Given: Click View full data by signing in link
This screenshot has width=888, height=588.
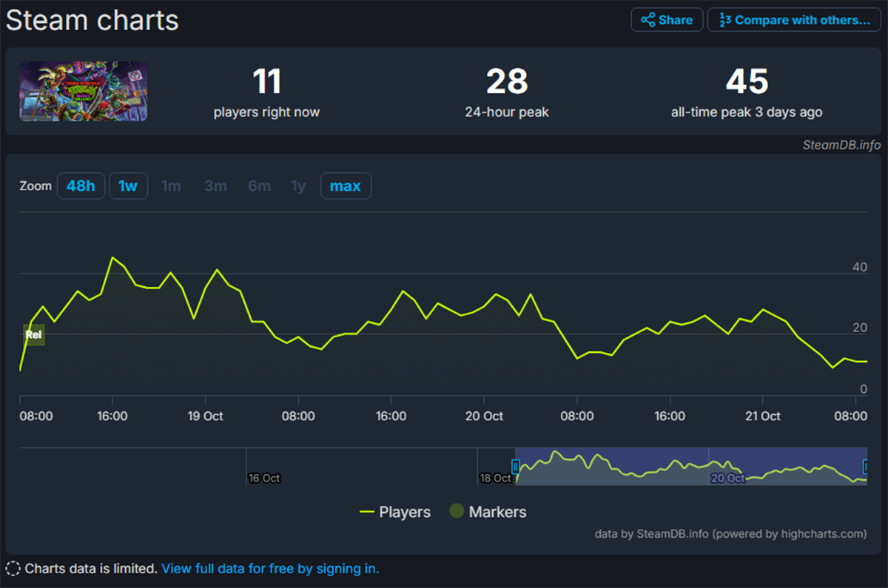Looking at the screenshot, I should tap(270, 569).
